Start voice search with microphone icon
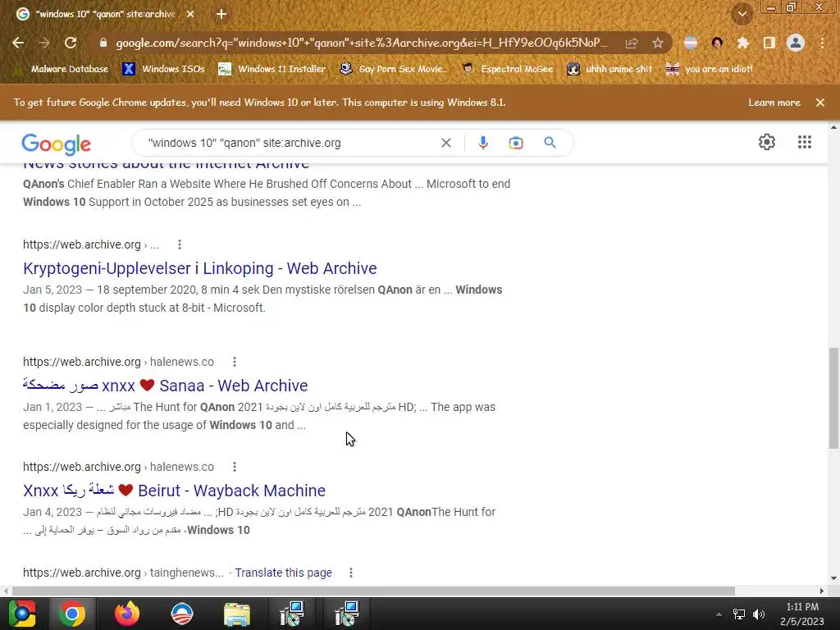 click(482, 143)
